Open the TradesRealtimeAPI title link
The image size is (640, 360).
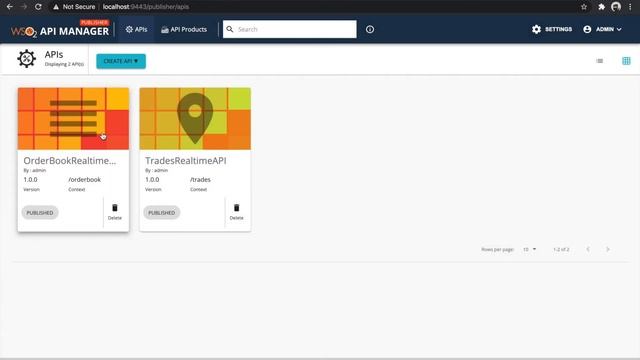pyautogui.click(x=186, y=161)
